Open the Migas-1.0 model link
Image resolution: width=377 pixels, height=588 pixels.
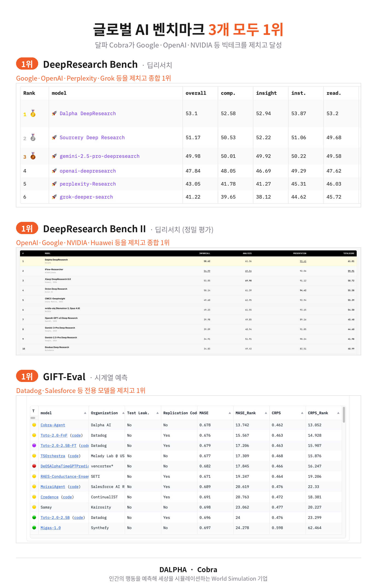(x=50, y=528)
